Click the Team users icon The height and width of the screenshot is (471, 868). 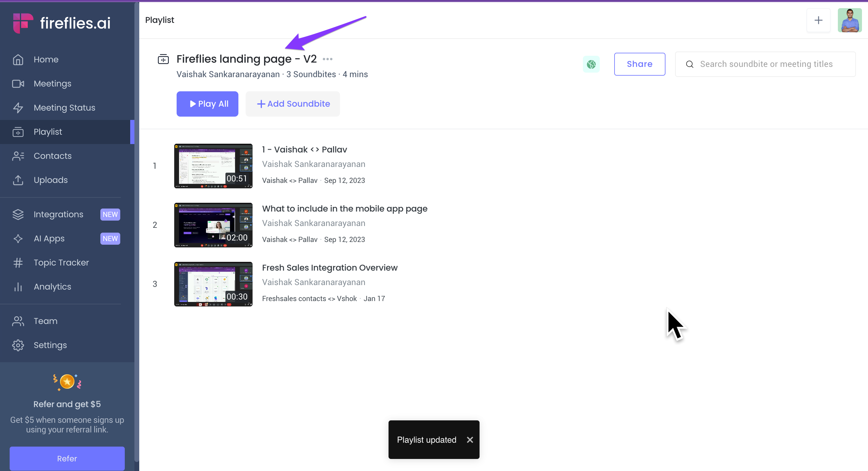(x=18, y=321)
